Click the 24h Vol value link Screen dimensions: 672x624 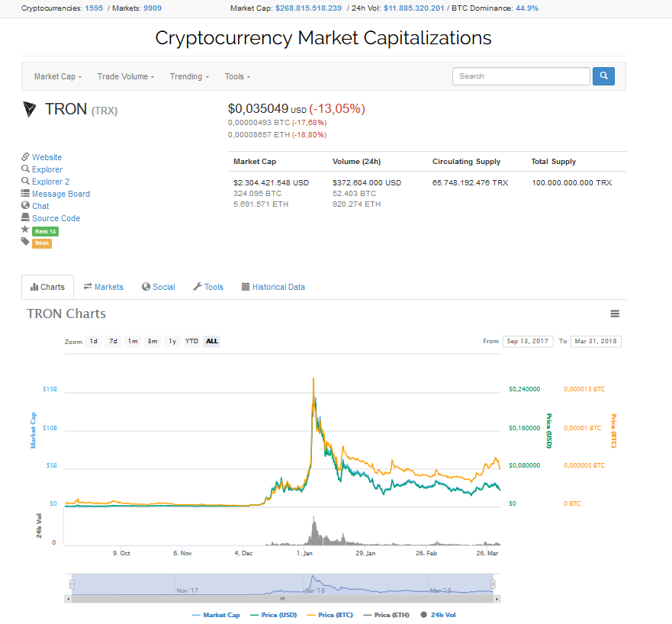coord(414,8)
